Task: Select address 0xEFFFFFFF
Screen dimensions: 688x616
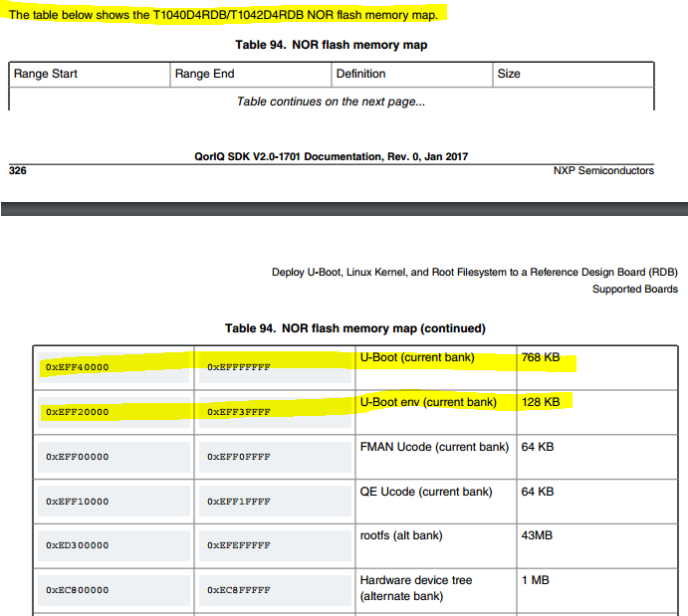Action: click(239, 367)
